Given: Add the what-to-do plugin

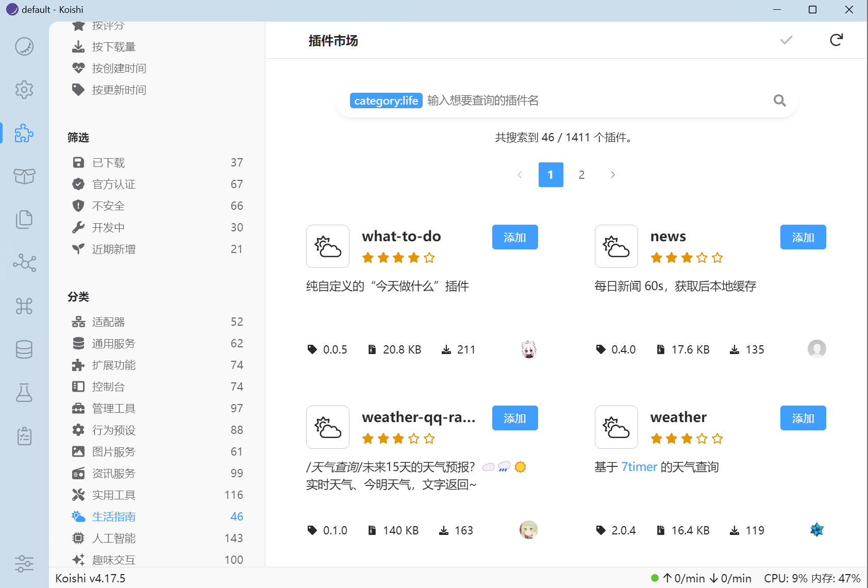Looking at the screenshot, I should 515,237.
